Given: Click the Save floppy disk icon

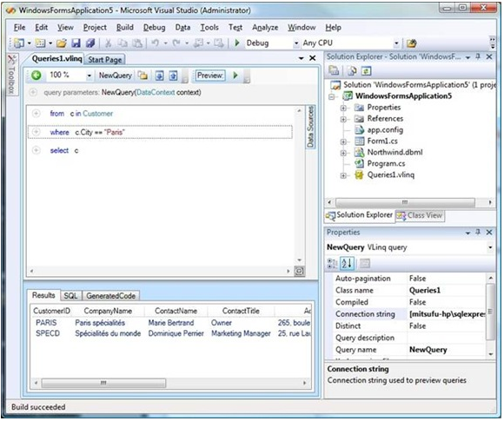Looking at the screenshot, I should (x=76, y=43).
